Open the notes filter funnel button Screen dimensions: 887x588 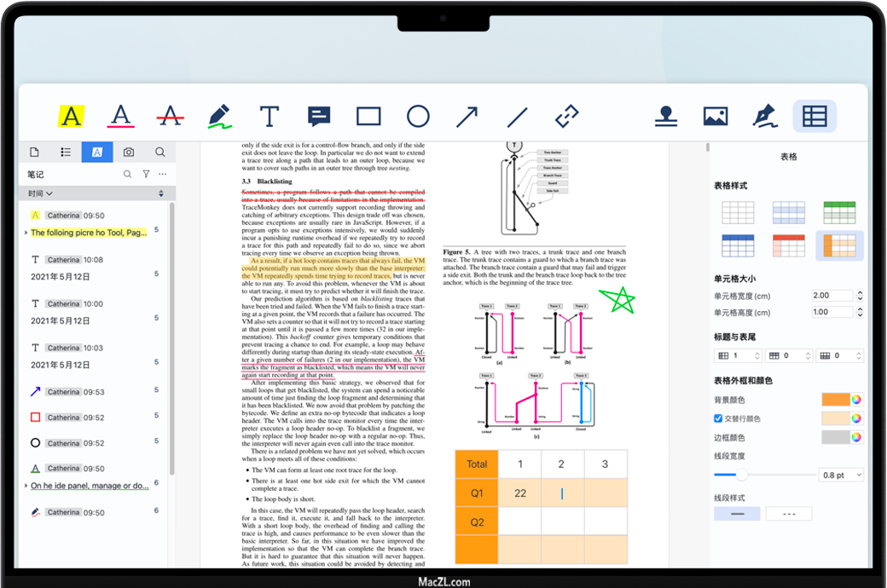[x=146, y=174]
